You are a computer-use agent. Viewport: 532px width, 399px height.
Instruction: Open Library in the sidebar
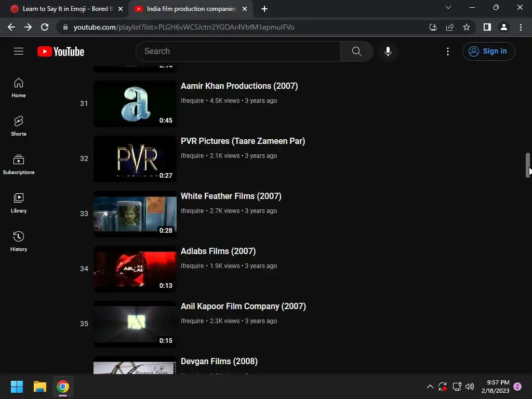pyautogui.click(x=19, y=203)
